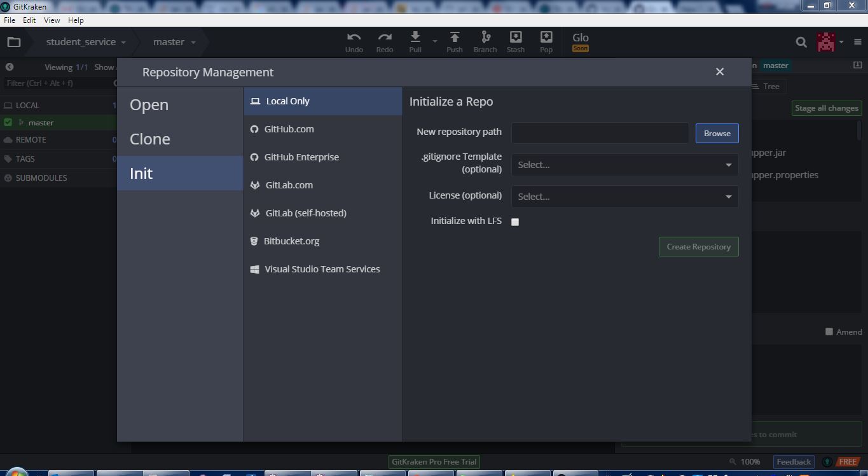Viewport: 868px width, 476px height.
Task: Select the Pull icon
Action: [x=415, y=40]
